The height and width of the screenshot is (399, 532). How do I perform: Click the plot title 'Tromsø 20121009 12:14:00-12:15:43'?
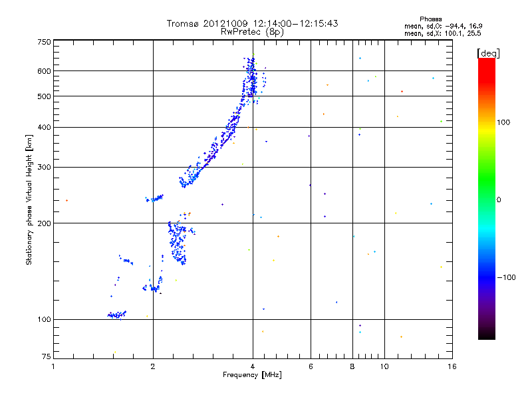pyautogui.click(x=252, y=23)
